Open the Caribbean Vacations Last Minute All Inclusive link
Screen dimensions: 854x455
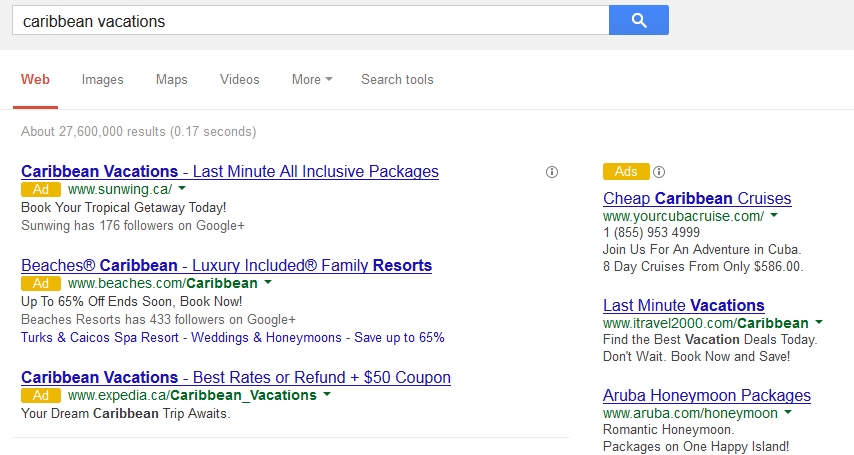(230, 171)
